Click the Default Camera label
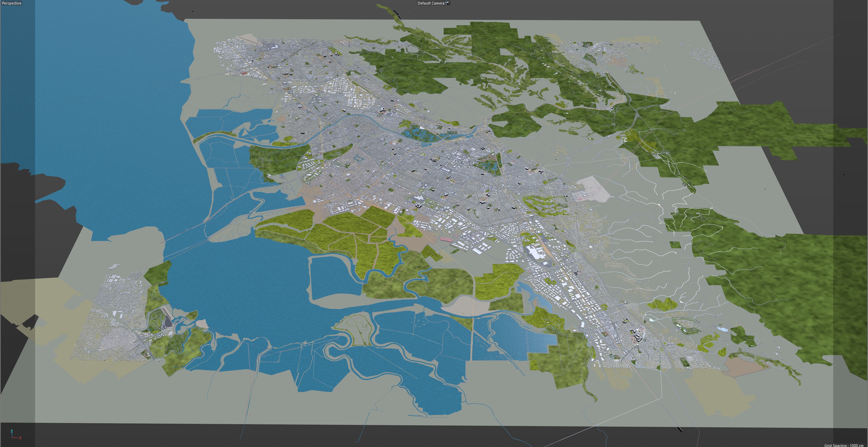 point(431,3)
